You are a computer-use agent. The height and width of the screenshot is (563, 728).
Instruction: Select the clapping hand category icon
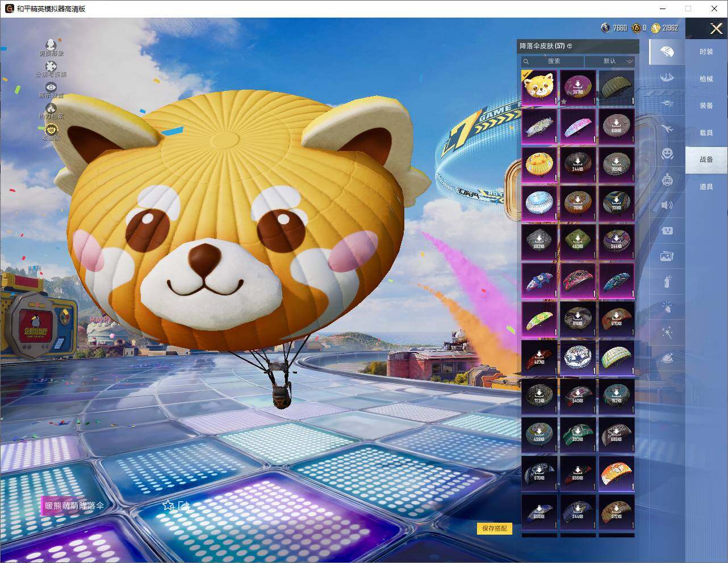(667, 307)
